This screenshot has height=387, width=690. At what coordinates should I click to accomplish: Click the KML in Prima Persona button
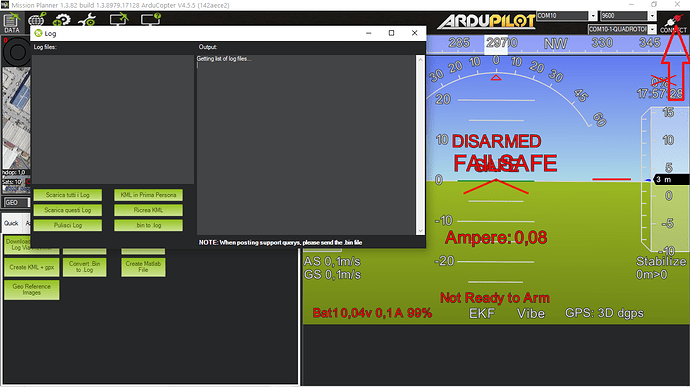(x=148, y=195)
